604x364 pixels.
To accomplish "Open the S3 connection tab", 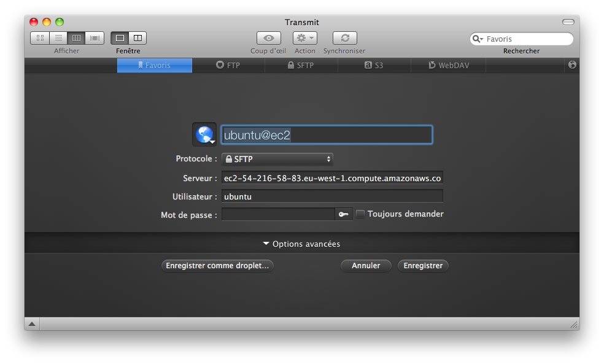I will (x=375, y=65).
